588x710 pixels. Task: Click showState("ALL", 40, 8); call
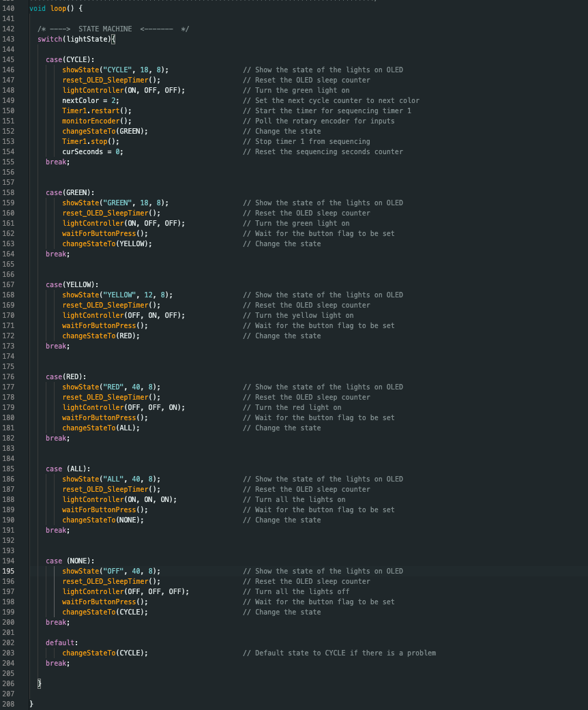111,479
